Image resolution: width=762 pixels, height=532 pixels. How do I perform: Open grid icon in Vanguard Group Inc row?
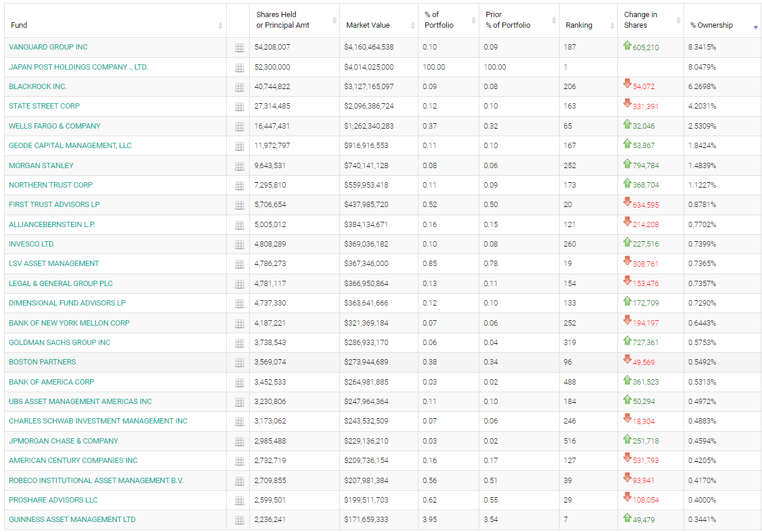240,48
